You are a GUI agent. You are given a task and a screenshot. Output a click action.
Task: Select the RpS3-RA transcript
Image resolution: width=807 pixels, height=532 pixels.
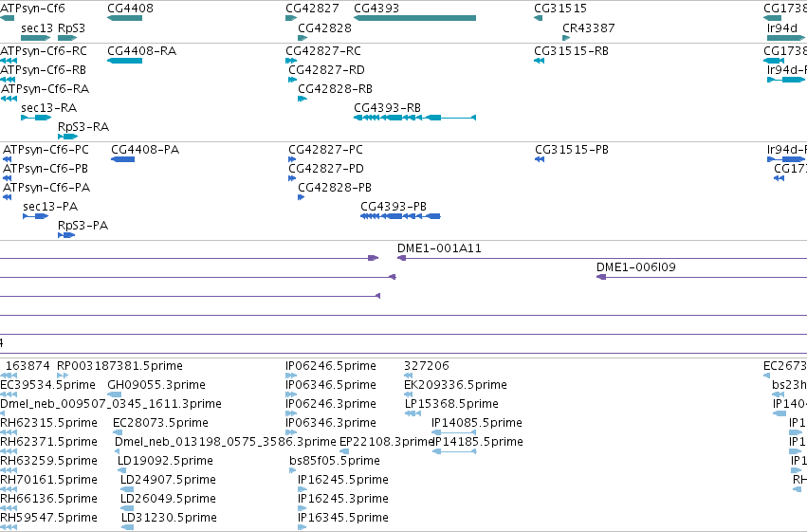coord(68,137)
